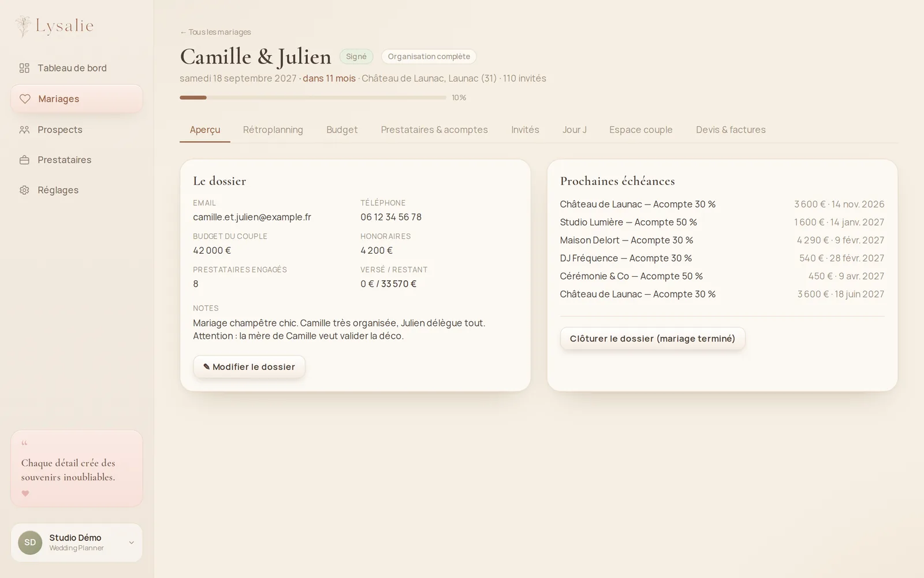This screenshot has height=578, width=924.
Task: Open Réglages in sidebar
Action: tap(77, 190)
